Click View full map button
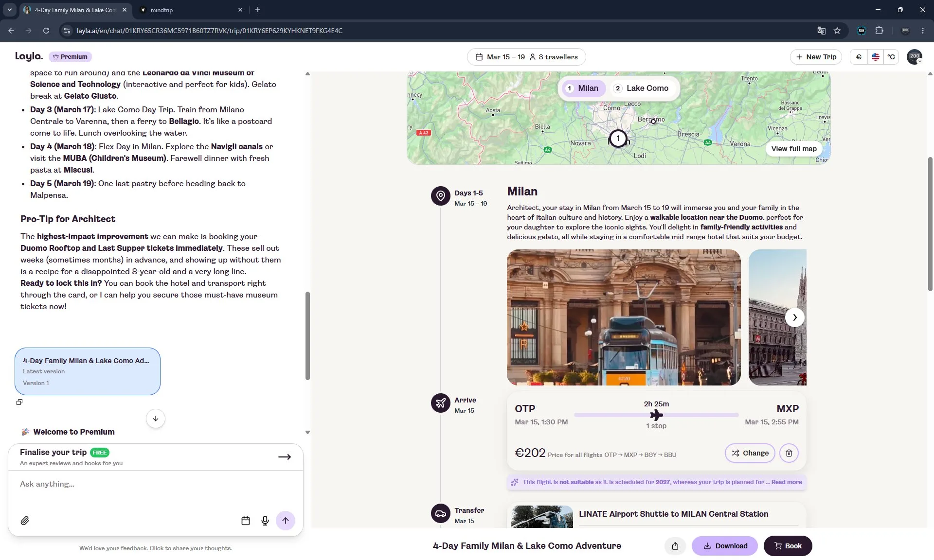Image resolution: width=934 pixels, height=560 pixels. coord(793,149)
